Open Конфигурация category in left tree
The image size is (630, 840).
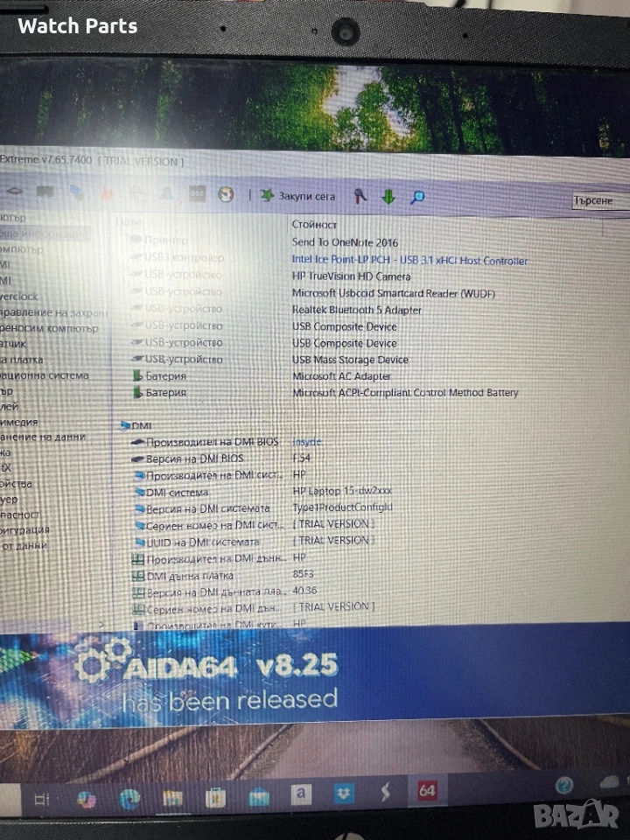24,529
